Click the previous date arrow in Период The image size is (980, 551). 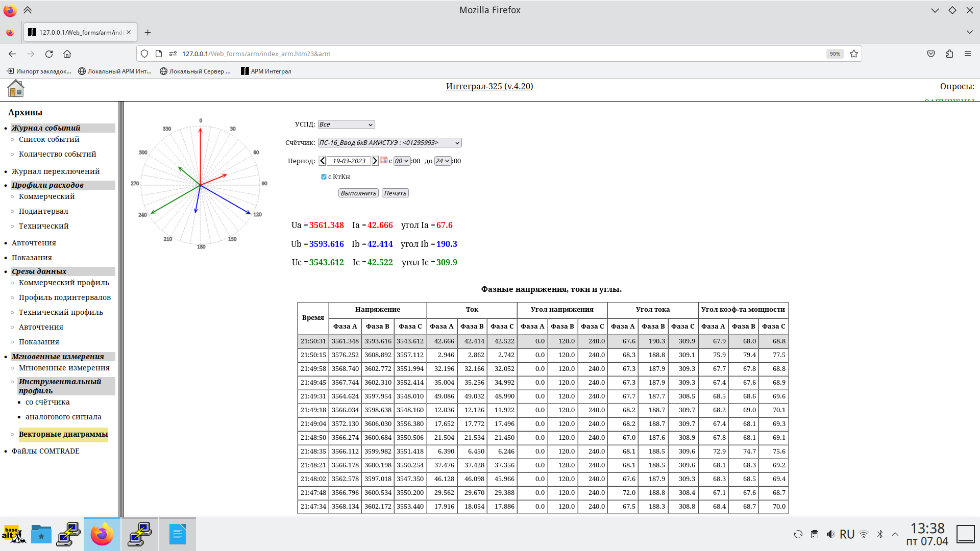tap(323, 161)
